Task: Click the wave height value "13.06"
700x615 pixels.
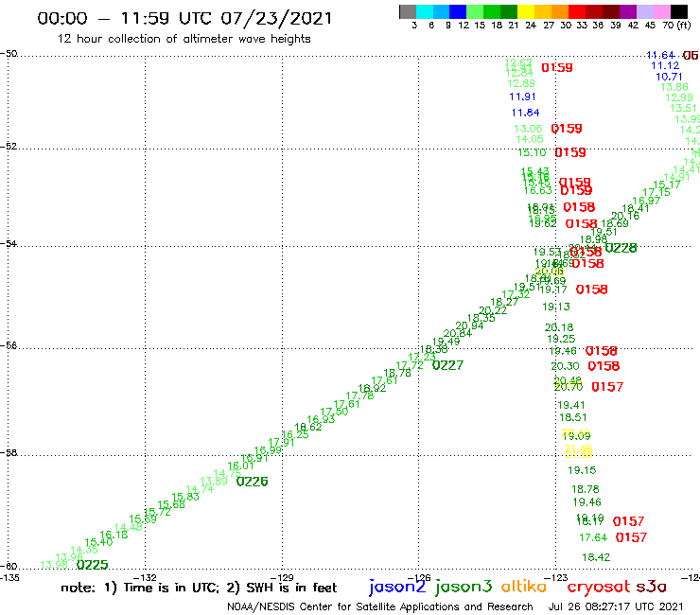Action: point(528,129)
